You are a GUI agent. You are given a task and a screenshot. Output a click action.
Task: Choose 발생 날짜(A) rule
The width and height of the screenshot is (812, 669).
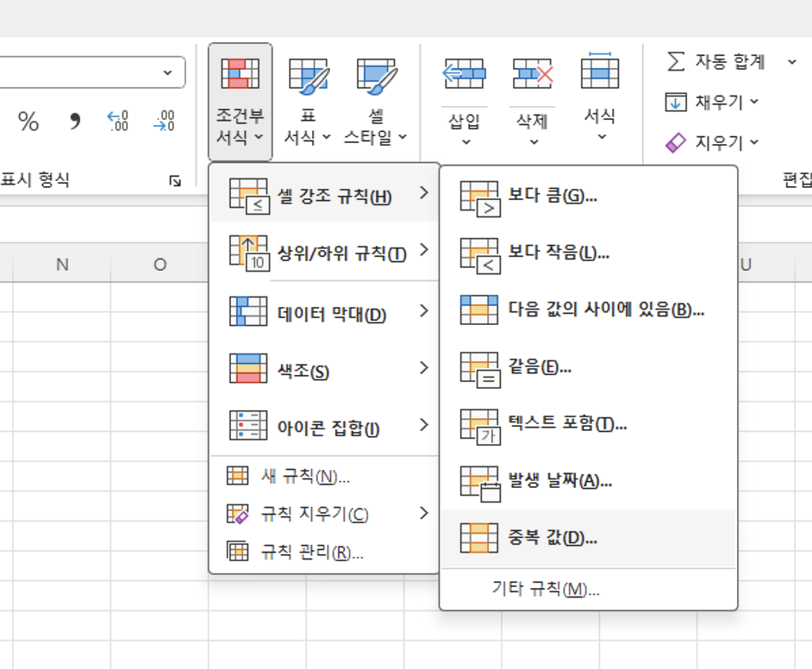588,480
